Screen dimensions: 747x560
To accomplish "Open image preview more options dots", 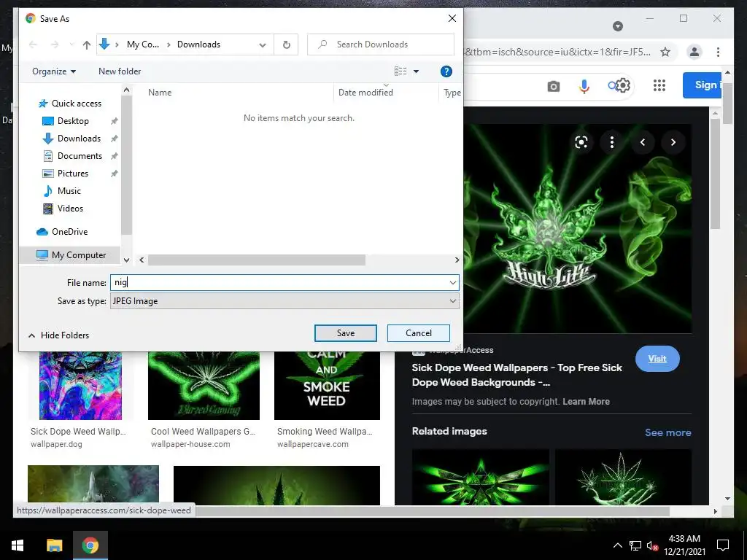I will pos(612,142).
